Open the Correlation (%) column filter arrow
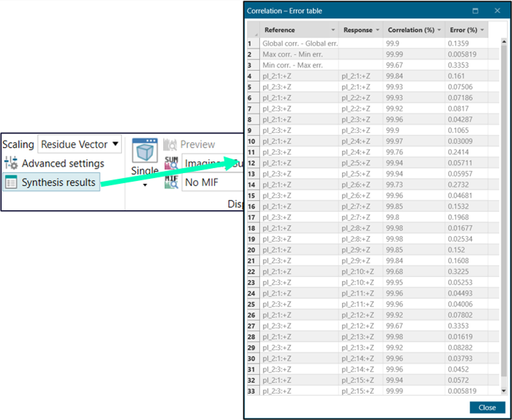The image size is (512, 420). pos(439,30)
